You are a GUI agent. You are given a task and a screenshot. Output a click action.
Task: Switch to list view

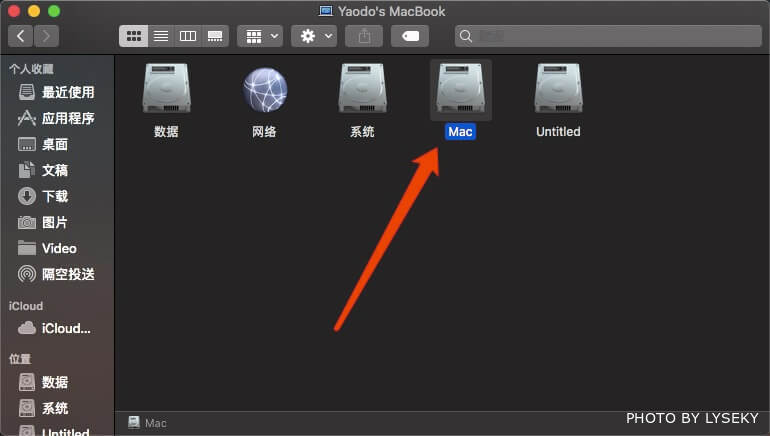click(161, 36)
